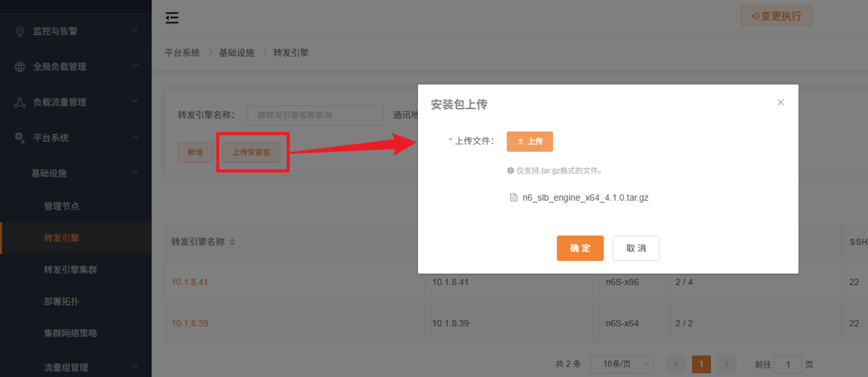The width and height of the screenshot is (868, 377).
Task: Click the orange 上传 button in dialog
Action: (530, 141)
